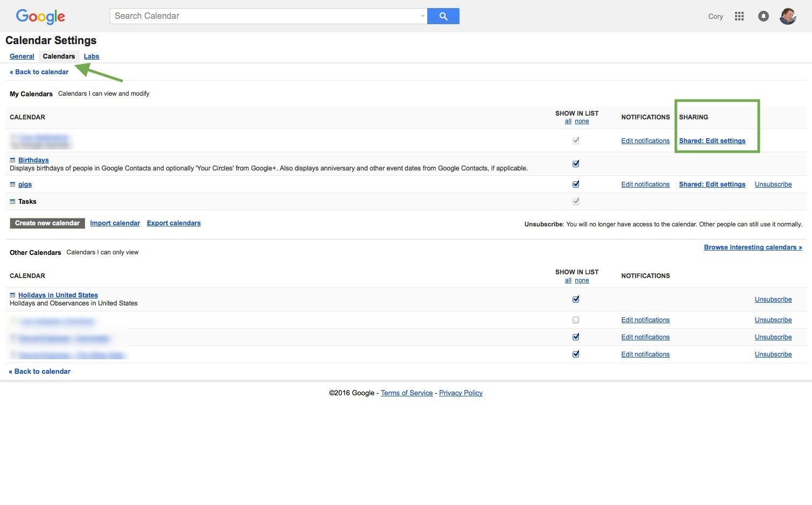The width and height of the screenshot is (812, 505).
Task: Click the calendar grid icon beside gigs
Action: tap(13, 184)
